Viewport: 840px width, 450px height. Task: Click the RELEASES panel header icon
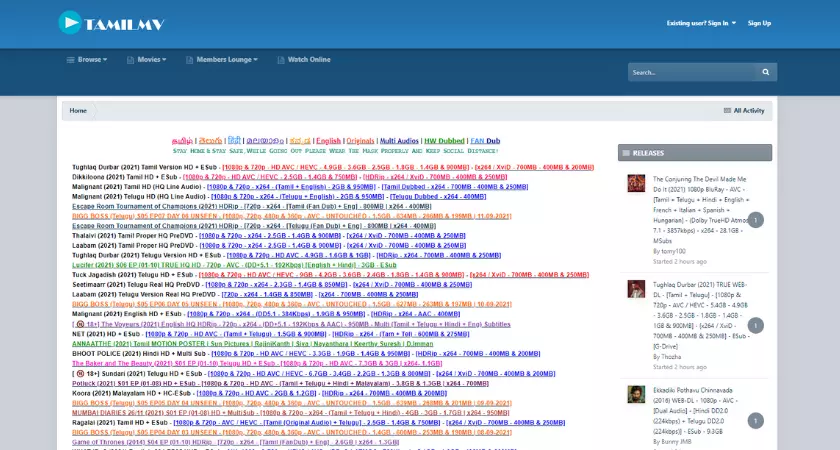(x=626, y=153)
